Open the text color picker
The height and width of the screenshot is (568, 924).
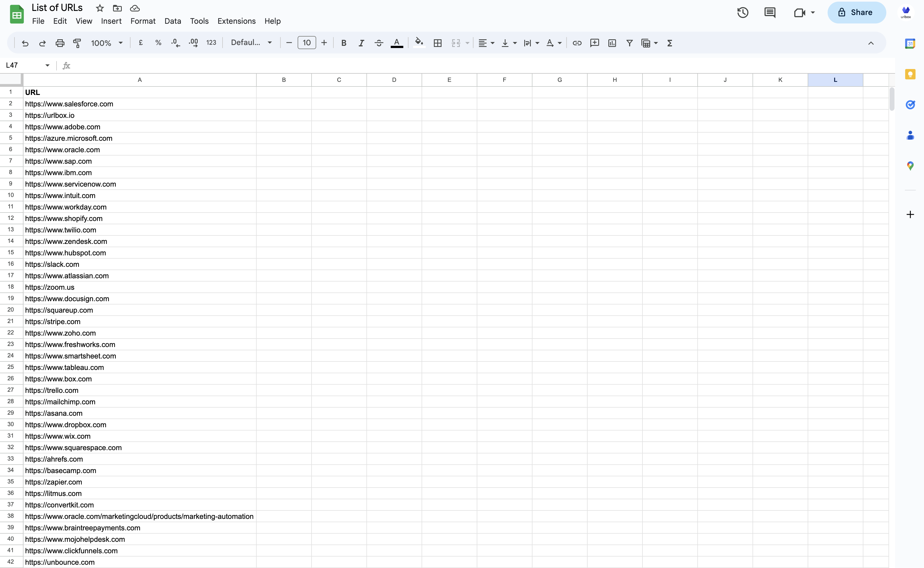coord(396,43)
